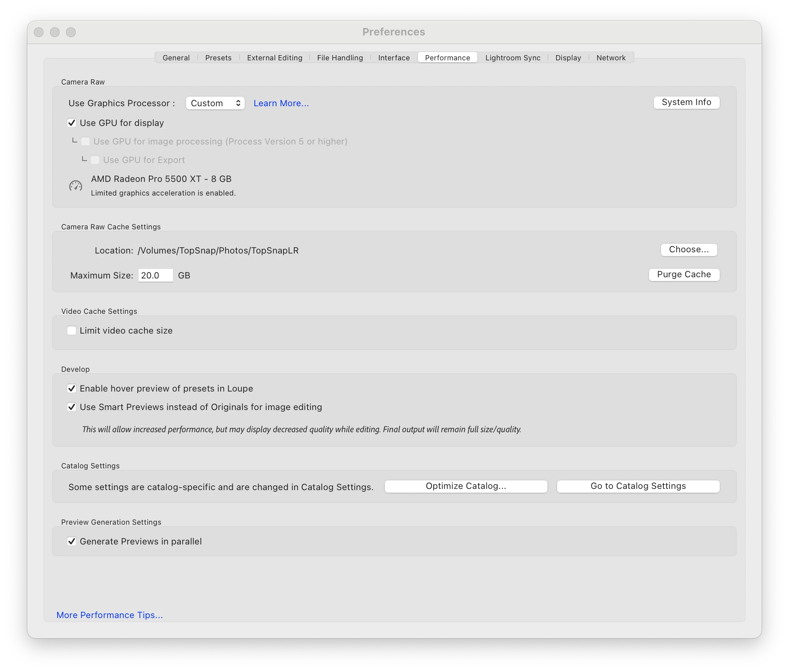Click the System Info button

[x=686, y=102]
